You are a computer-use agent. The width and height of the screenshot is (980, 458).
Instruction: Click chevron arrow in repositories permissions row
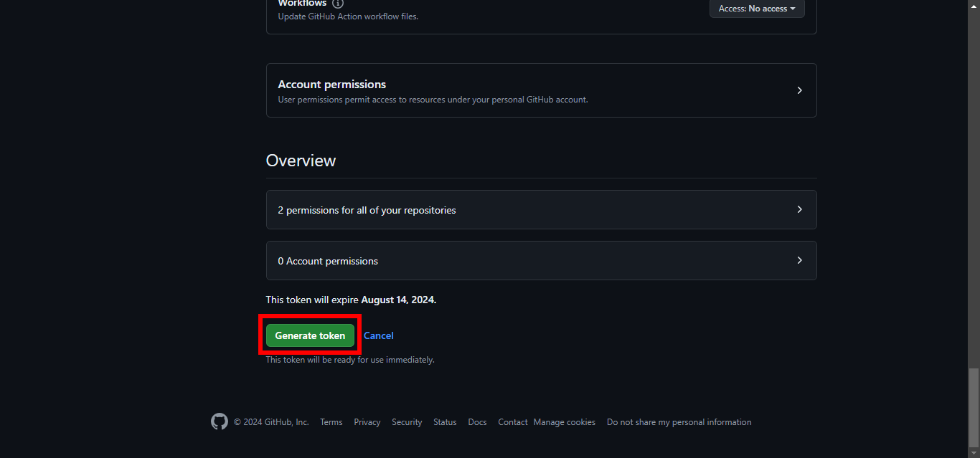pyautogui.click(x=799, y=209)
